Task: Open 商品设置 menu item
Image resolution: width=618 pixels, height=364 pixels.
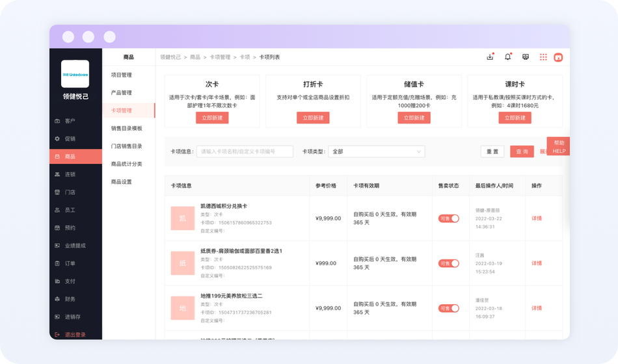Action: 122,181
